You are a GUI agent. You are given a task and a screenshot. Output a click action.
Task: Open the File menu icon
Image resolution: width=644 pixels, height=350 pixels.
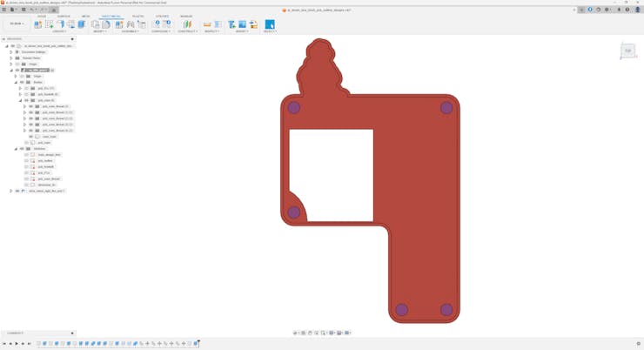[13, 10]
